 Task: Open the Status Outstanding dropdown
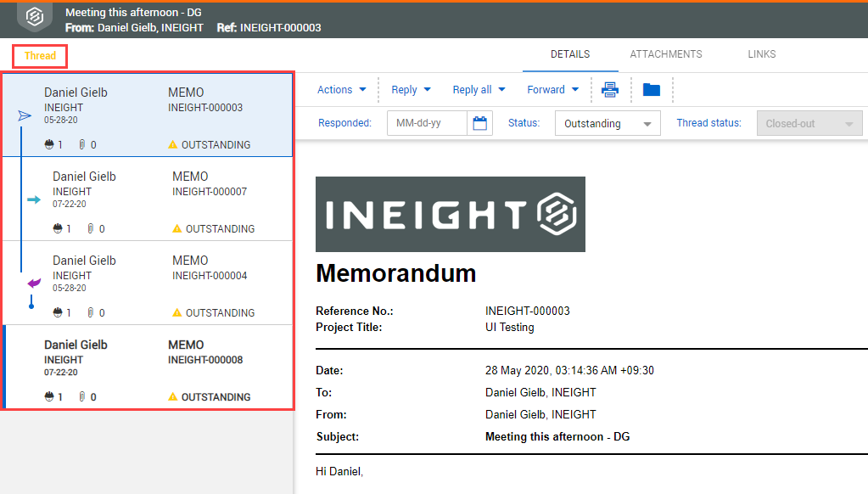tap(608, 124)
